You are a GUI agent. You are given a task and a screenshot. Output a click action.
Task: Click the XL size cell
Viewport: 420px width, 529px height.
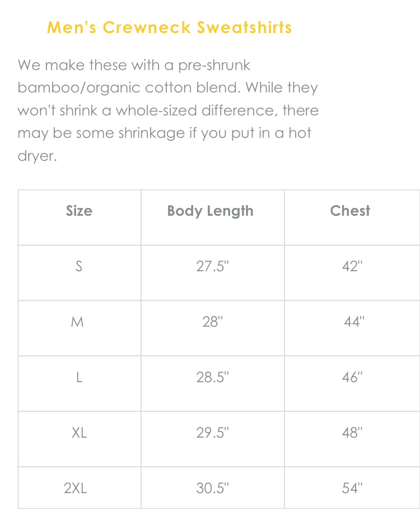pyautogui.click(x=79, y=433)
